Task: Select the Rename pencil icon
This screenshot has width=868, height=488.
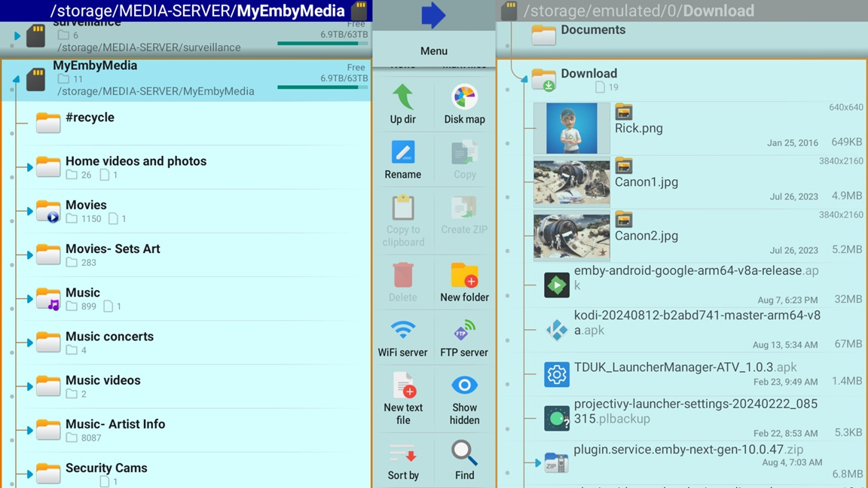Action: pos(403,153)
